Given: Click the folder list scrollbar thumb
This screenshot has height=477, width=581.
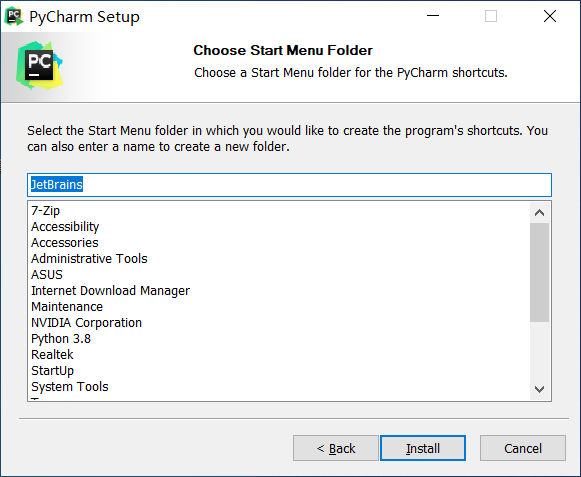Looking at the screenshot, I should click(x=540, y=272).
